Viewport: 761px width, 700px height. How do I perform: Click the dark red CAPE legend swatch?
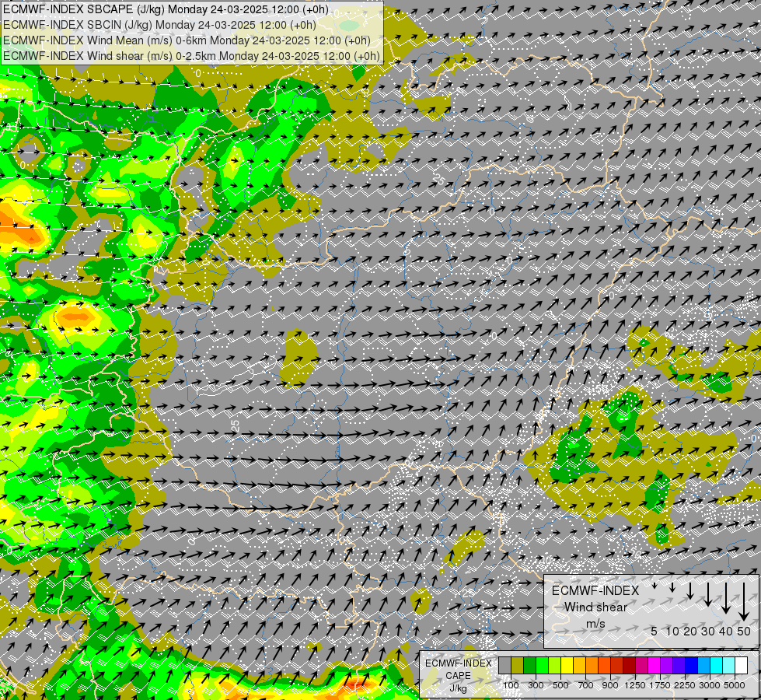(x=629, y=666)
